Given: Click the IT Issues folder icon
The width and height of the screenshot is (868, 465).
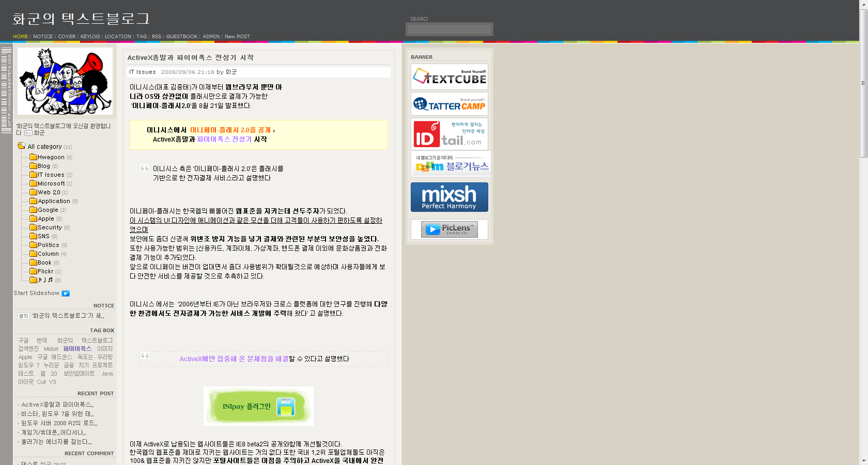Looking at the screenshot, I should pyautogui.click(x=33, y=175).
